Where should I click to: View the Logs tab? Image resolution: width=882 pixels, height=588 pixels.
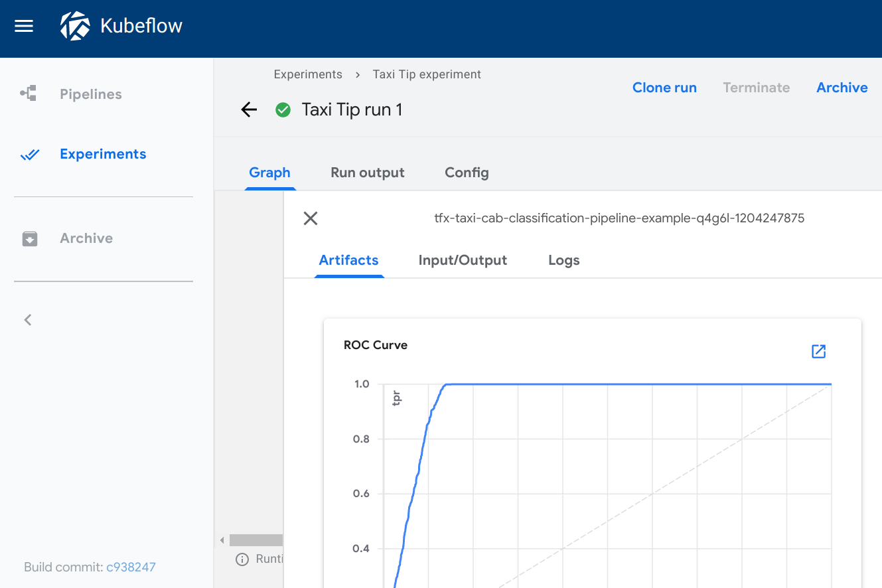(563, 260)
